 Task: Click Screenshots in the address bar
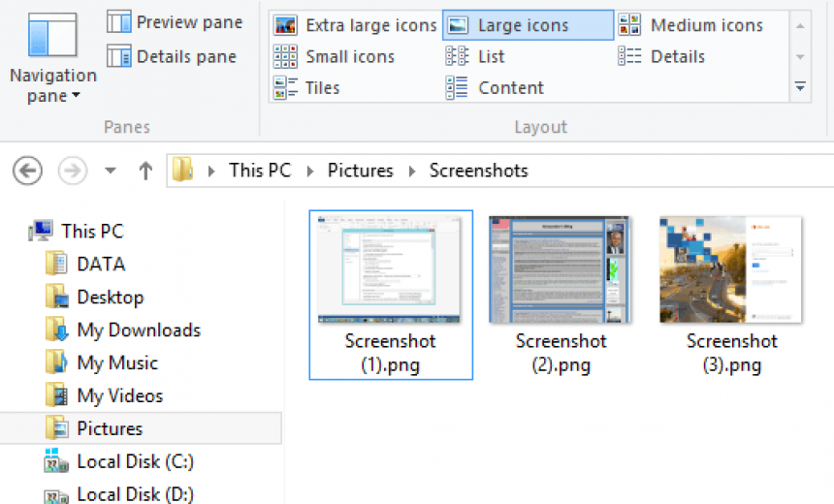(479, 171)
